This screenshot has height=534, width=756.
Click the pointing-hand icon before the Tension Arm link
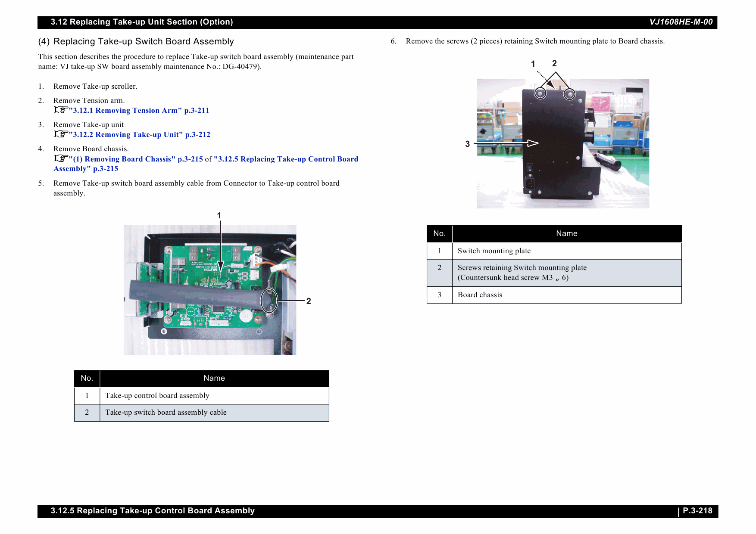[x=61, y=110]
